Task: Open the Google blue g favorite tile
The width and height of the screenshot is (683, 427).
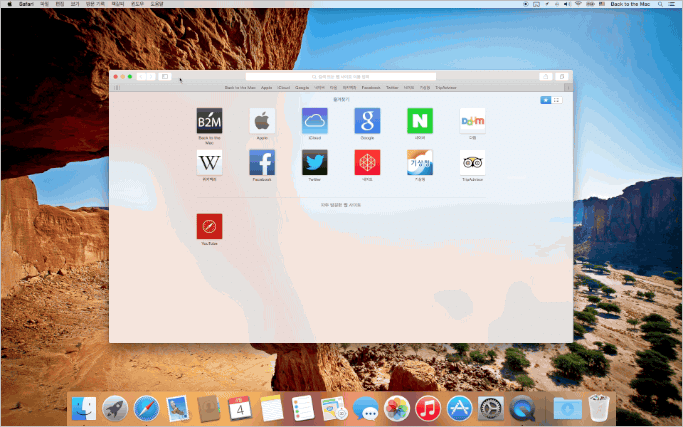Action: [367, 121]
